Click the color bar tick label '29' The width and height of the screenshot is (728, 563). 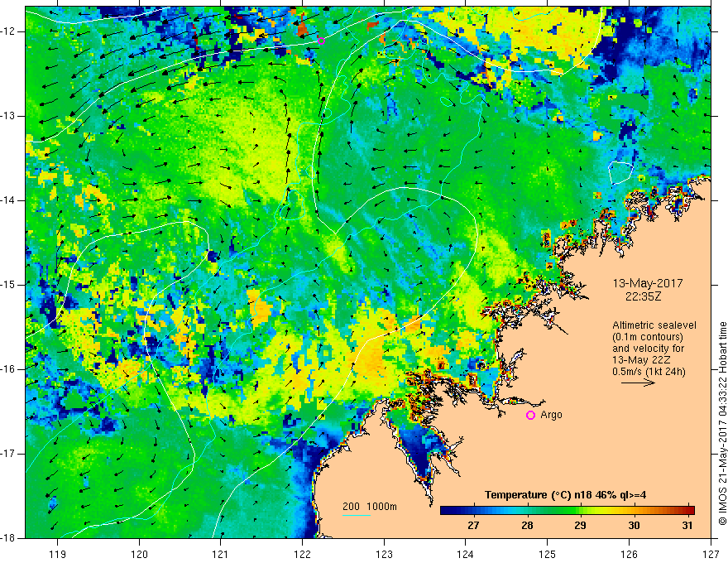580,526
